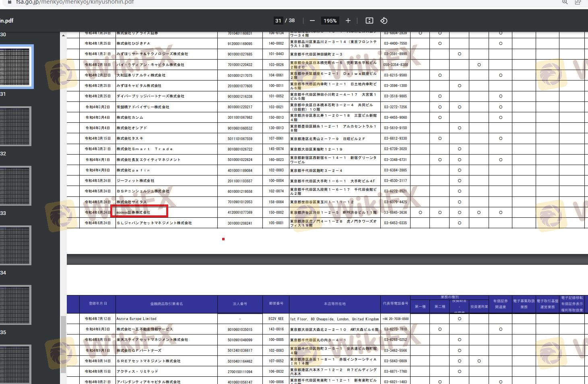Go to the page 34 thumbnail
The width and height of the screenshot is (588, 384).
click(x=15, y=246)
